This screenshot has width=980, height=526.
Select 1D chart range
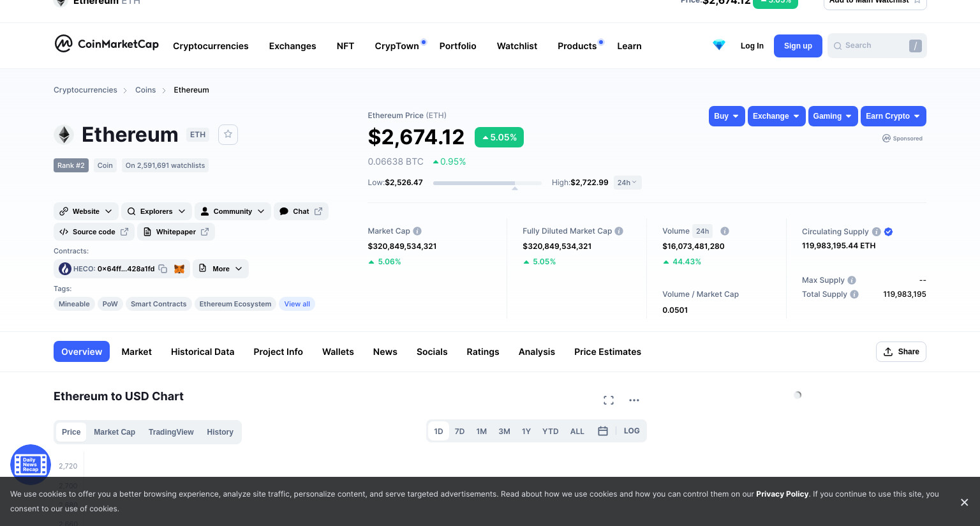(x=438, y=432)
